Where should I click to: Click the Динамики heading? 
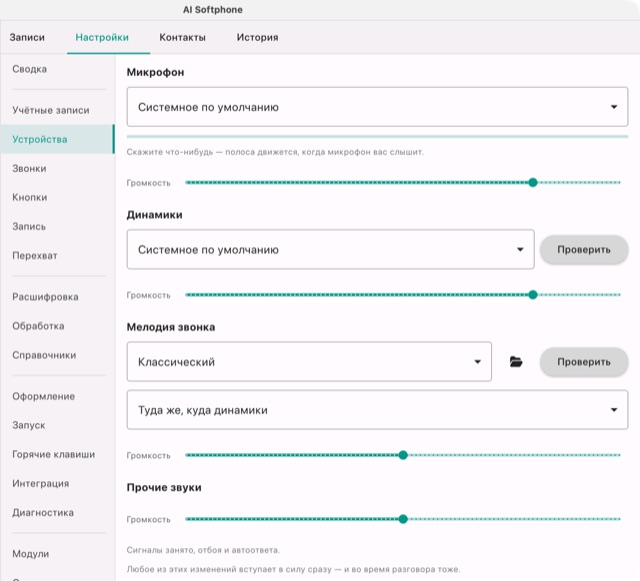click(154, 215)
